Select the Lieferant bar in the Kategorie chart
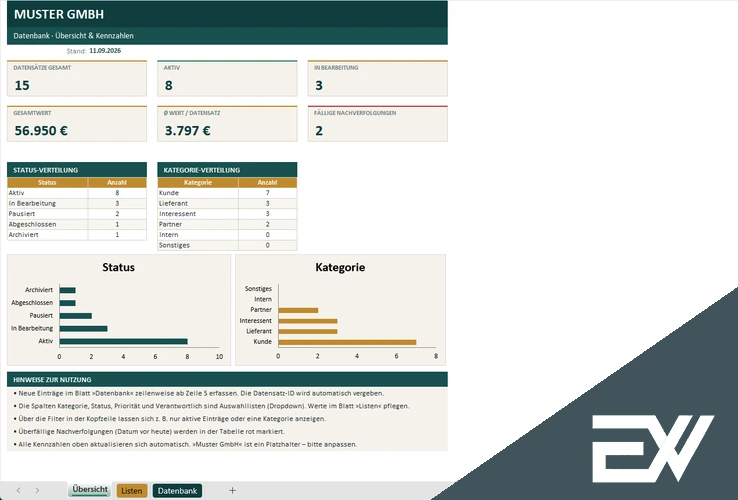 pyautogui.click(x=307, y=331)
